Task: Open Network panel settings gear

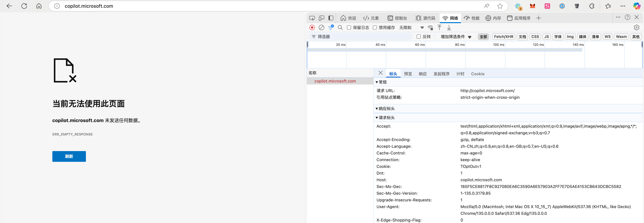Action: pyautogui.click(x=636, y=27)
